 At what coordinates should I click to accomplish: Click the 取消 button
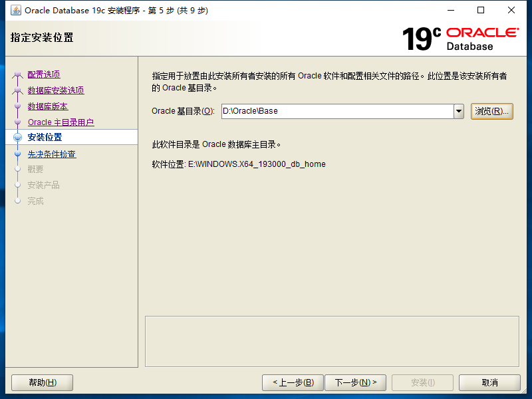coord(489,383)
